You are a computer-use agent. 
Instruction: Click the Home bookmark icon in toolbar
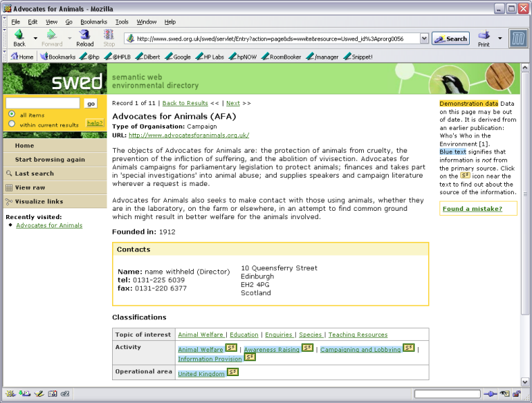[x=21, y=57]
